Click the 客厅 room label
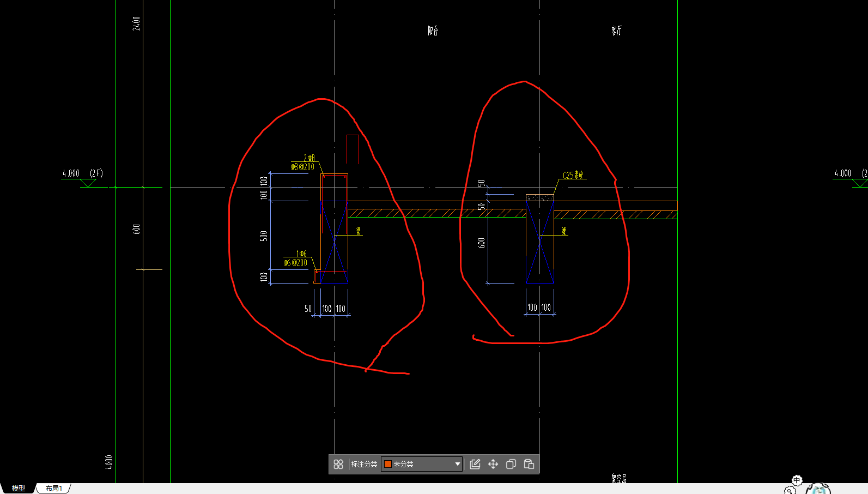868x494 pixels. click(616, 31)
